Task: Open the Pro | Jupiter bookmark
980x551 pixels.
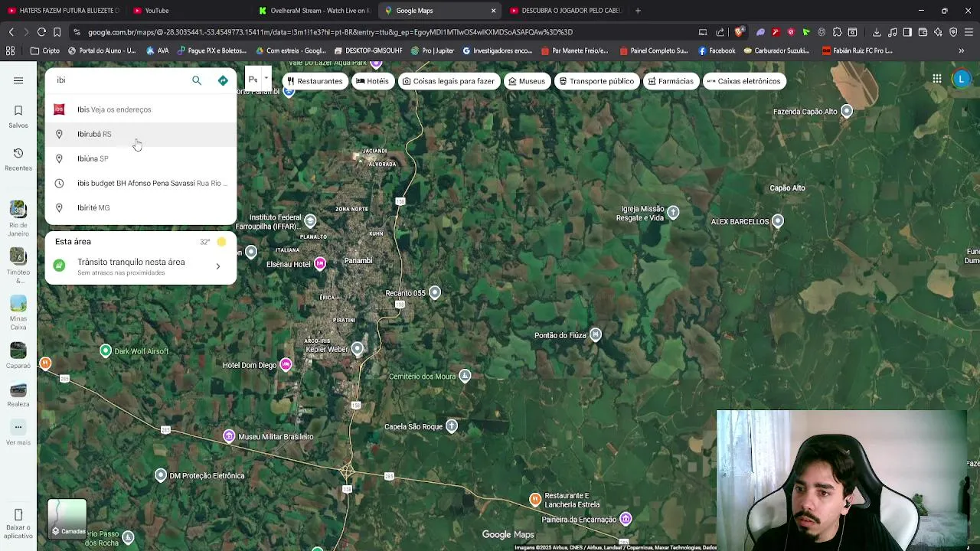Action: [433, 51]
